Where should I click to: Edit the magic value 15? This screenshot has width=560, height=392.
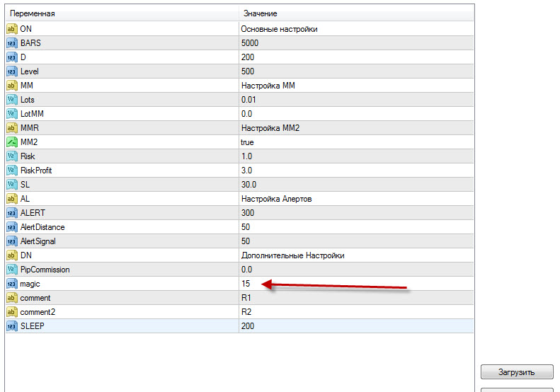pyautogui.click(x=246, y=284)
